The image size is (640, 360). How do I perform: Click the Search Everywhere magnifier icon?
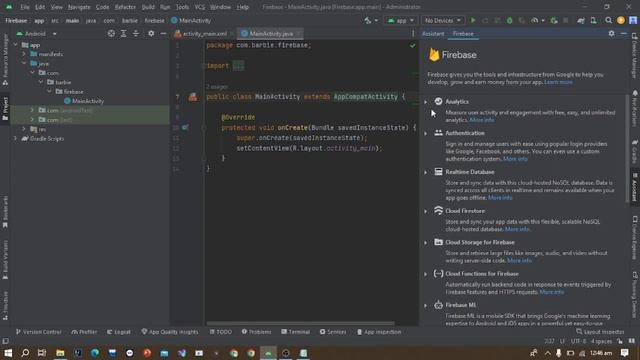(609, 20)
